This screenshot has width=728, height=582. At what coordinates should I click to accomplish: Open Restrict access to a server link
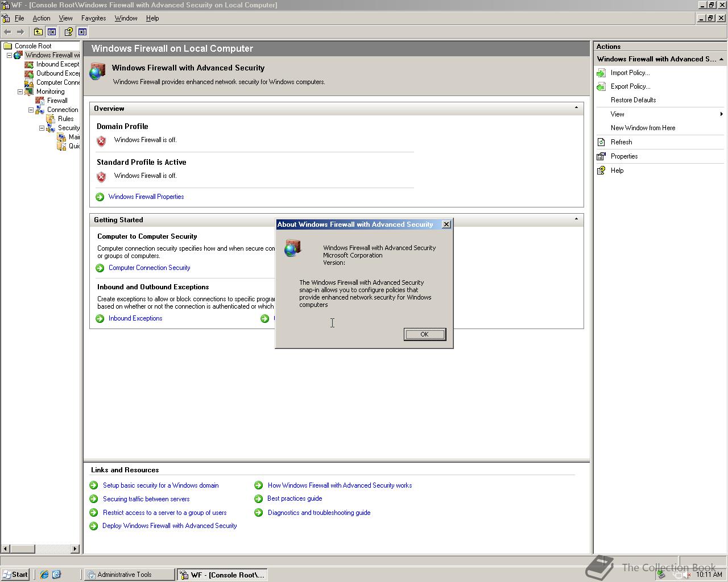pos(164,513)
